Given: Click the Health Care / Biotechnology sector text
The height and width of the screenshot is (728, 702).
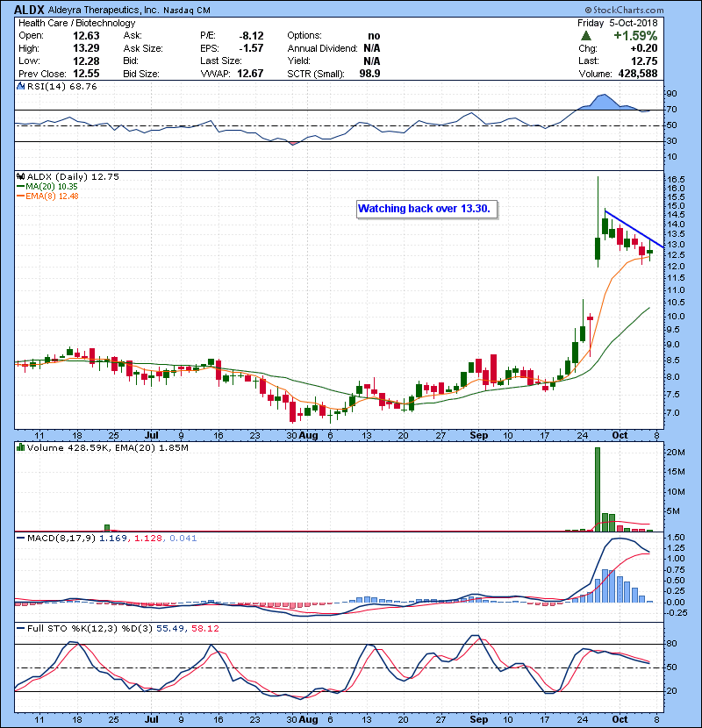Looking at the screenshot, I should pos(77,23).
